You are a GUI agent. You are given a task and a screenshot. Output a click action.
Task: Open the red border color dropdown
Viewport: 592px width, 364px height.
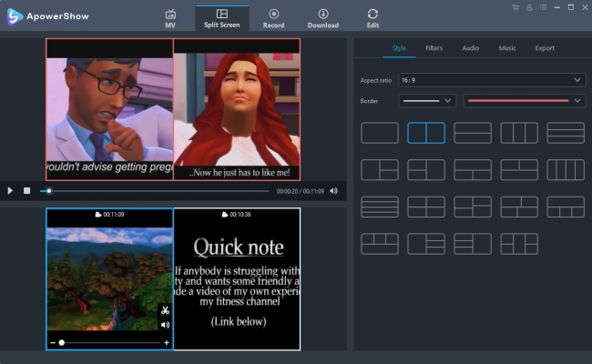[x=525, y=101]
